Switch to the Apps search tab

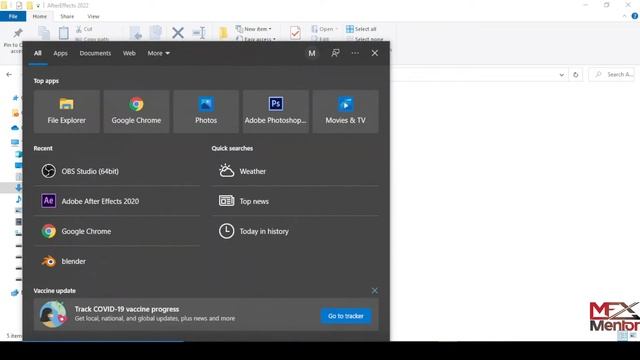coord(60,53)
